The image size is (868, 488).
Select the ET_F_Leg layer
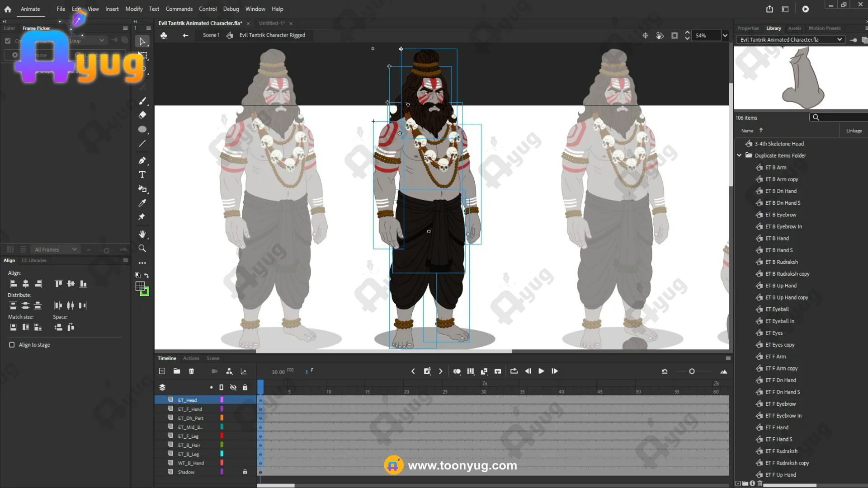(188, 436)
